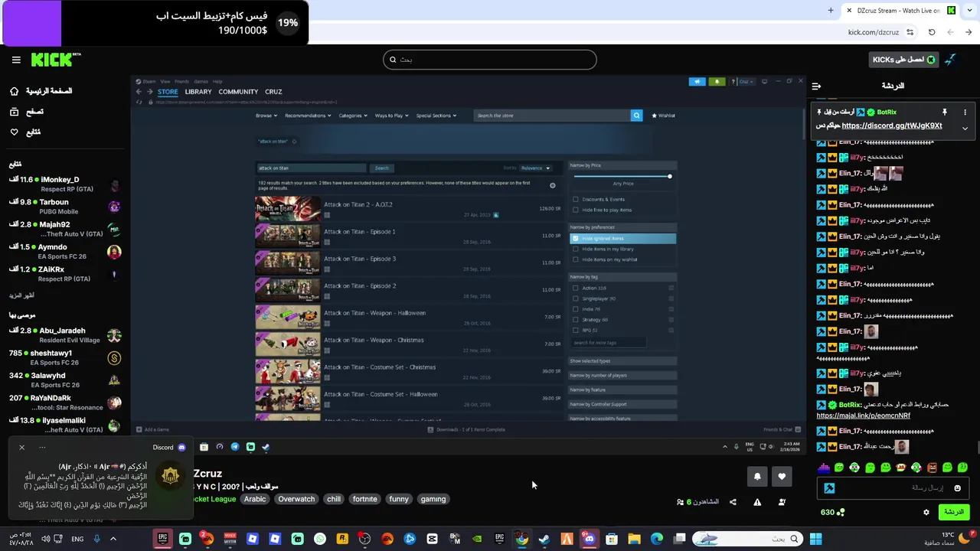This screenshot has width=980, height=551.
Task: Click the Windows Start button
Action: [815, 539]
